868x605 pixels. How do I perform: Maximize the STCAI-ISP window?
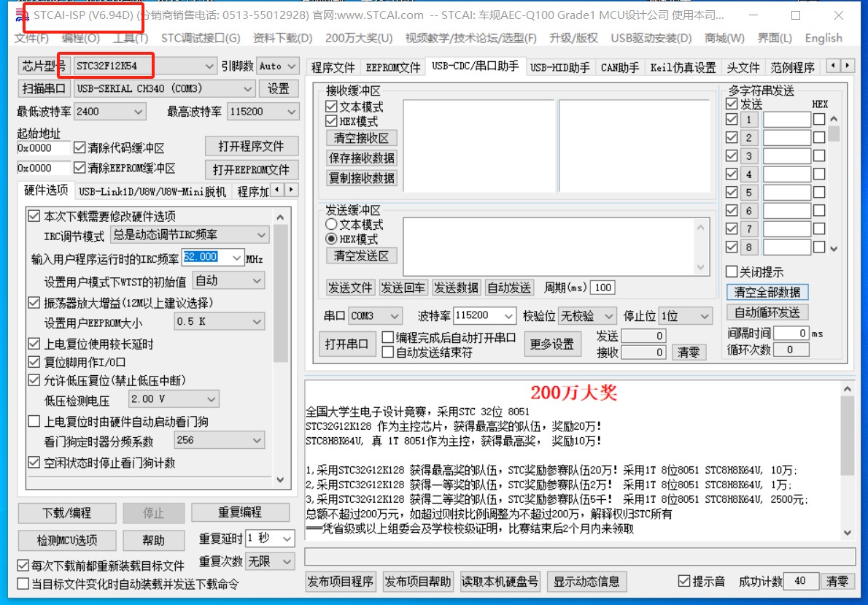pyautogui.click(x=796, y=15)
